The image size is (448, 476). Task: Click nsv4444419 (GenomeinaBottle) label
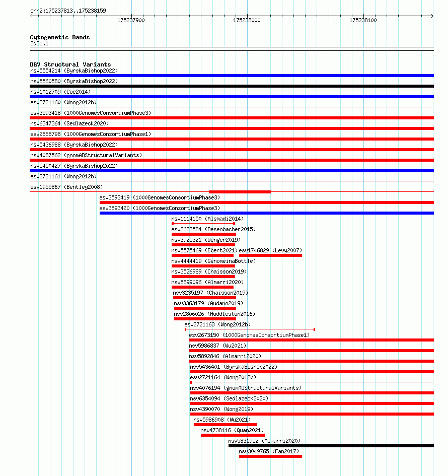coord(213,261)
